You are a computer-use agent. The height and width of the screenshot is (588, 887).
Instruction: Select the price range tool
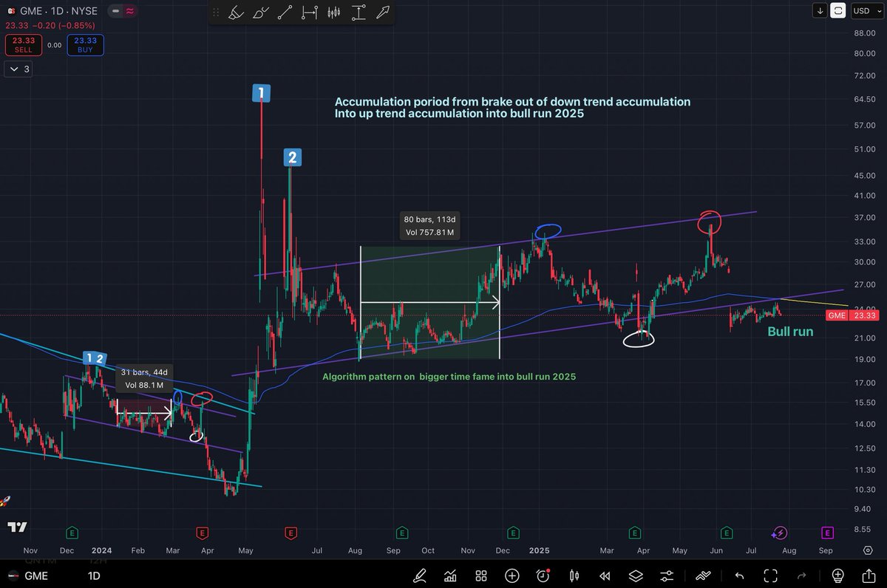tap(358, 13)
